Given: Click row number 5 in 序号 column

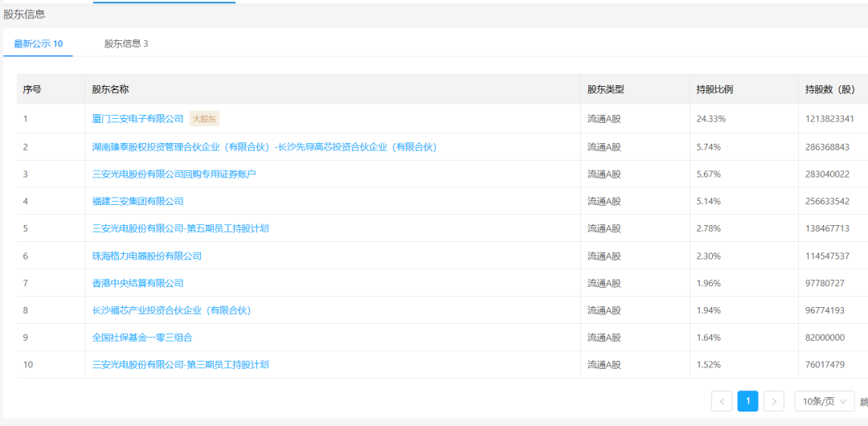Looking at the screenshot, I should (26, 228).
